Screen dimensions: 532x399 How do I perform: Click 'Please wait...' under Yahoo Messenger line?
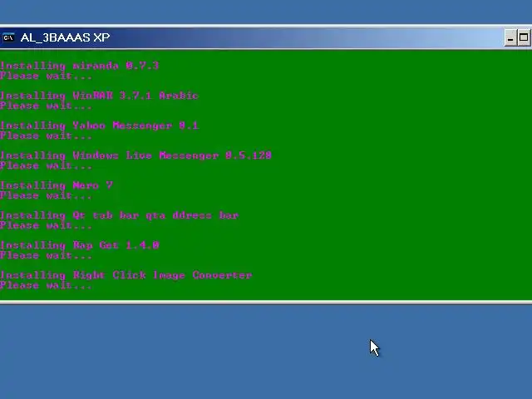[x=47, y=135]
